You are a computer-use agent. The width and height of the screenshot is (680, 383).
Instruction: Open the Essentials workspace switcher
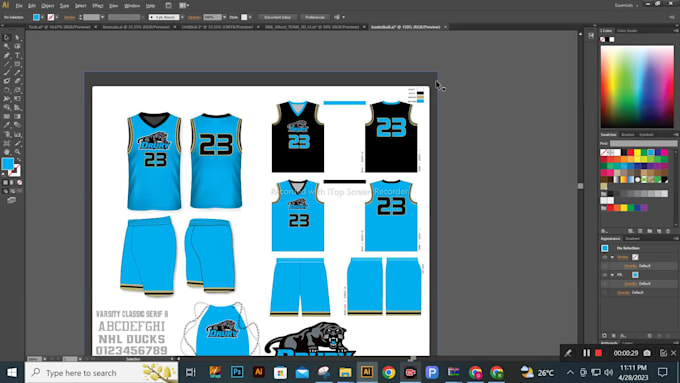point(627,6)
